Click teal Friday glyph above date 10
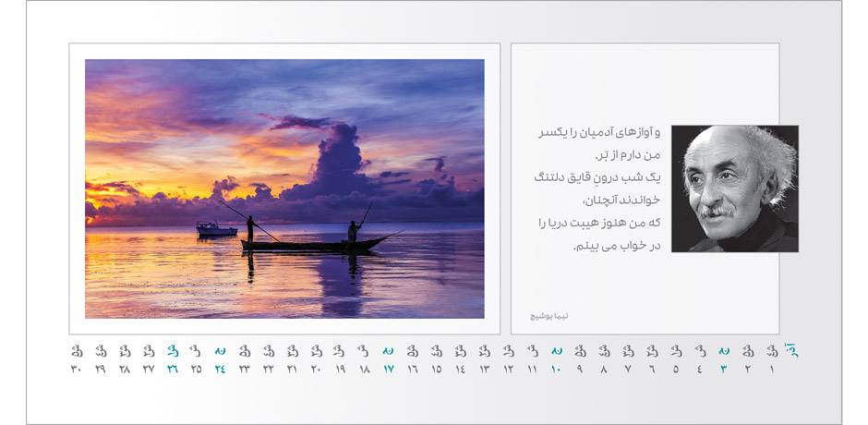This screenshot has height=425, width=868. pyautogui.click(x=556, y=351)
